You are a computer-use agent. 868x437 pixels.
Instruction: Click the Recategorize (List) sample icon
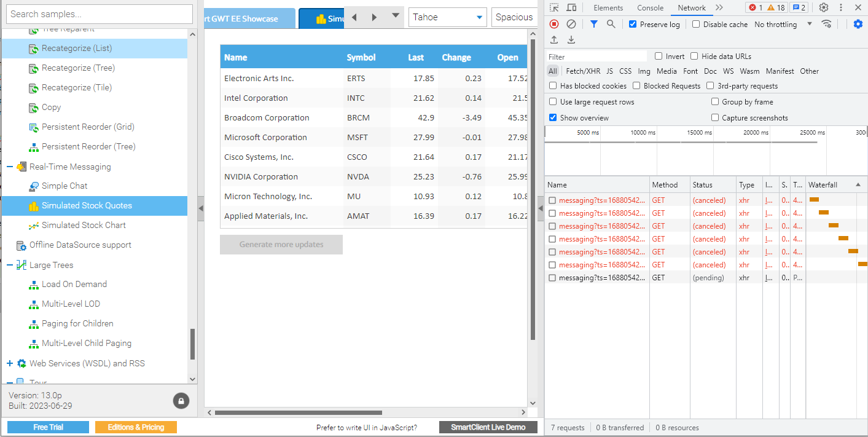[x=34, y=49]
